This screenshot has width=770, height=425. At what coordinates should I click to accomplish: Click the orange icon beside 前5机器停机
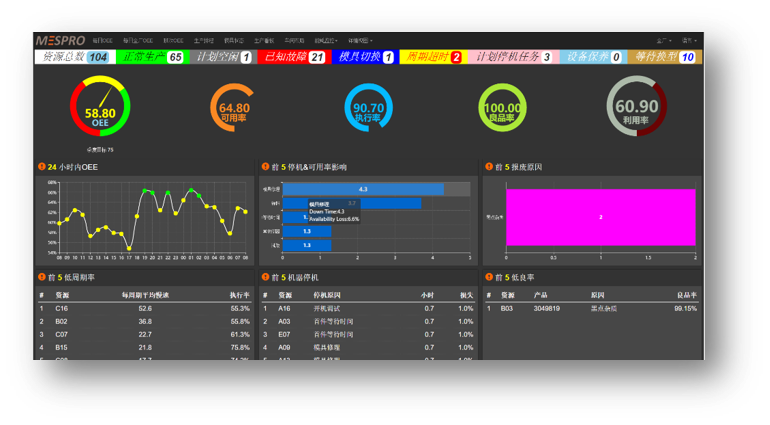pyautogui.click(x=265, y=277)
